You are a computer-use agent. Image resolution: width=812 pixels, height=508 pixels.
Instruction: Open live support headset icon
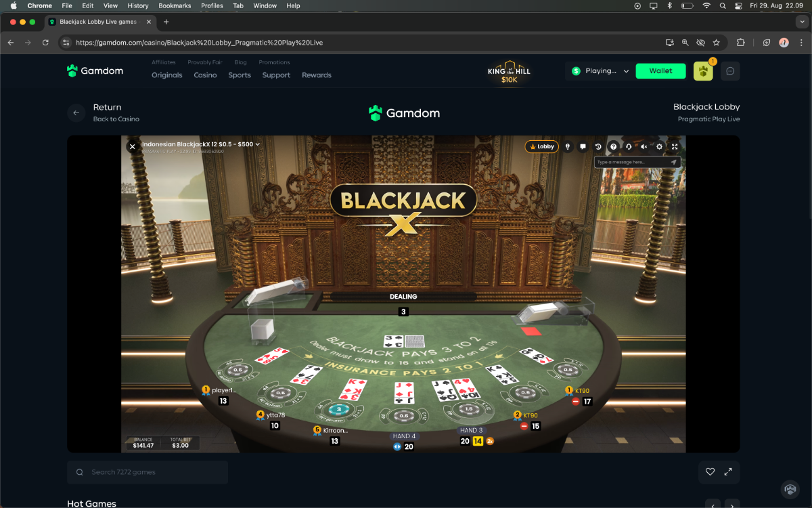click(x=629, y=146)
